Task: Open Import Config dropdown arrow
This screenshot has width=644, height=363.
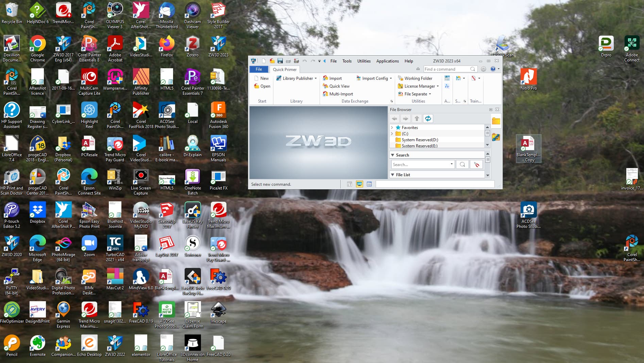Action: tap(391, 78)
